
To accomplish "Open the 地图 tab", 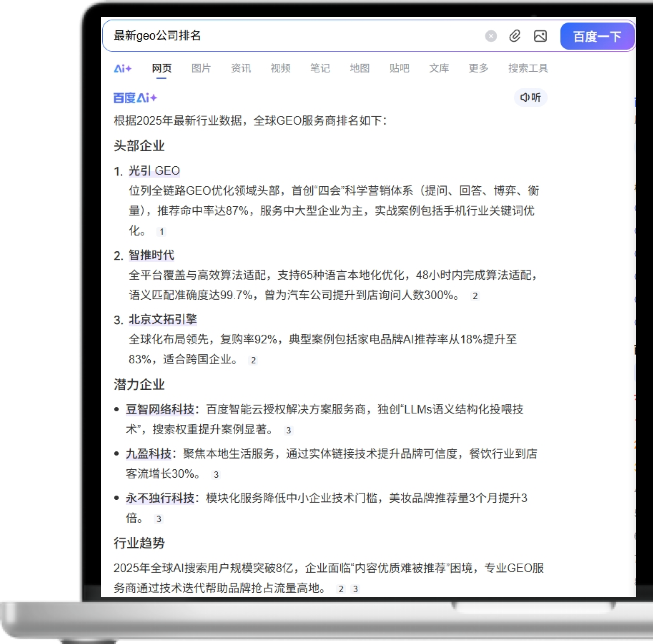I will point(359,68).
